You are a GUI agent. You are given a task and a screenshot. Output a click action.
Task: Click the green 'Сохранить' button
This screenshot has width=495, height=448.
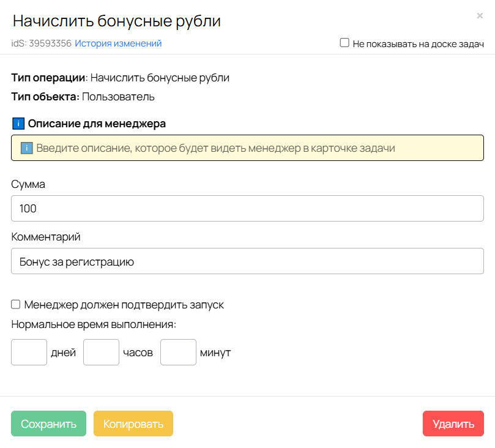pyautogui.click(x=48, y=423)
